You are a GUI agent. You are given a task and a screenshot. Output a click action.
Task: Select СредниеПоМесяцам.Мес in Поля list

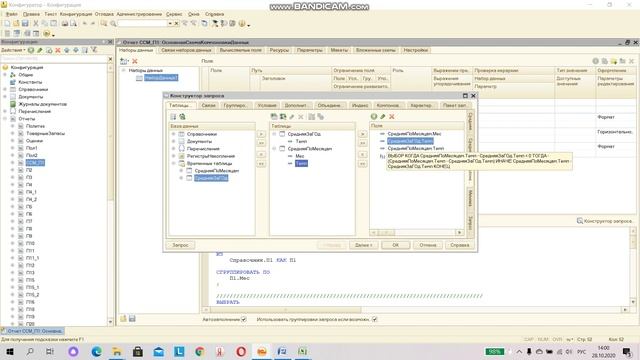414,134
